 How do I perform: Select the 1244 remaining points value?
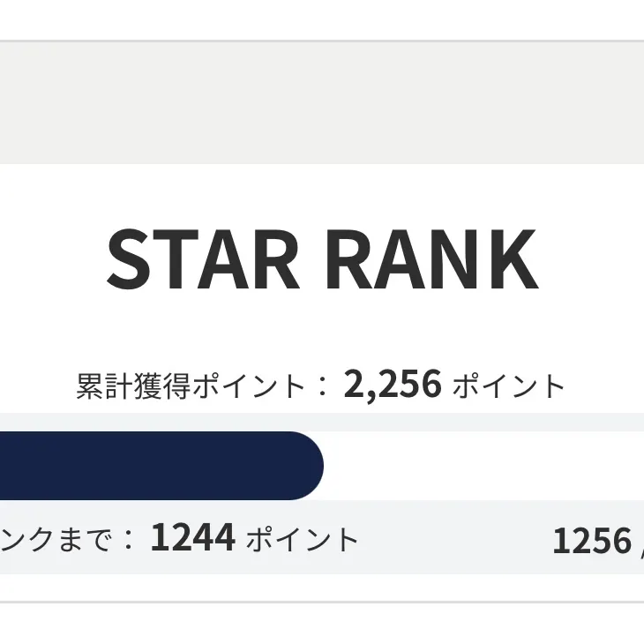pos(192,537)
